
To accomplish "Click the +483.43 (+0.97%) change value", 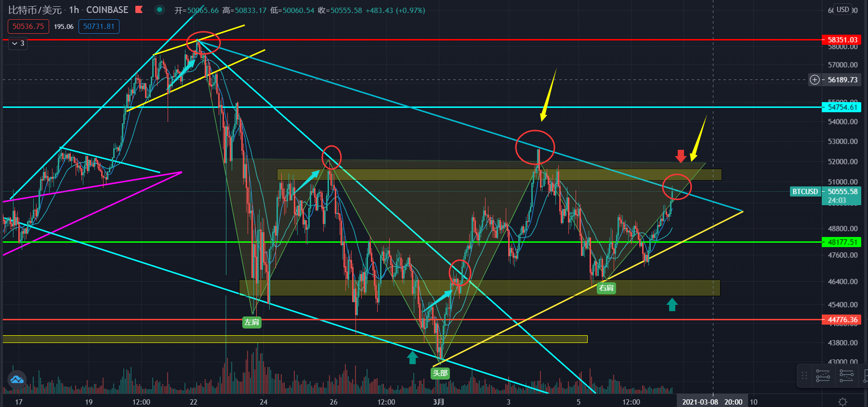I will [395, 10].
